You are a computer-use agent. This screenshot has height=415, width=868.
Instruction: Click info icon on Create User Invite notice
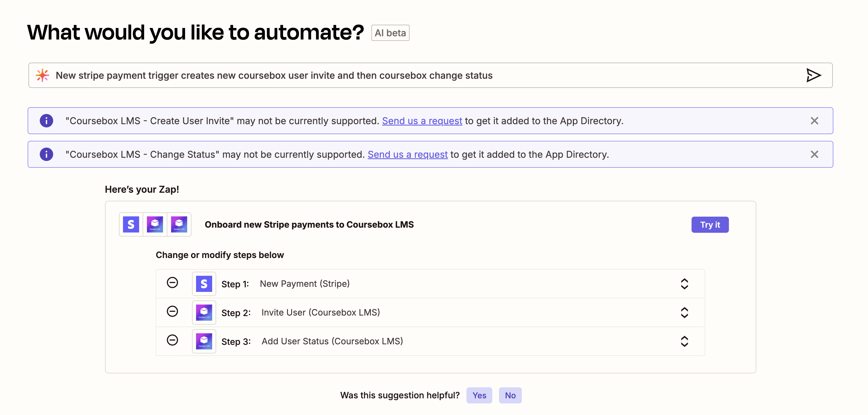click(46, 121)
